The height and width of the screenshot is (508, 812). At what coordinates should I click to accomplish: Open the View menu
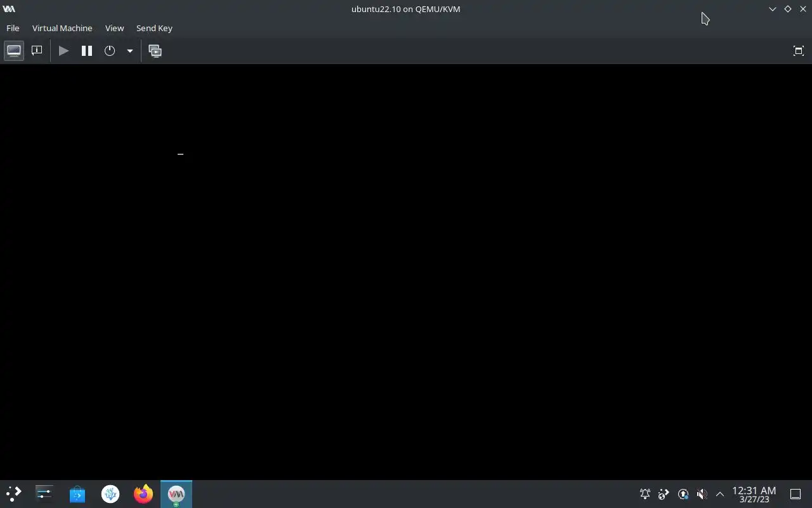click(114, 28)
